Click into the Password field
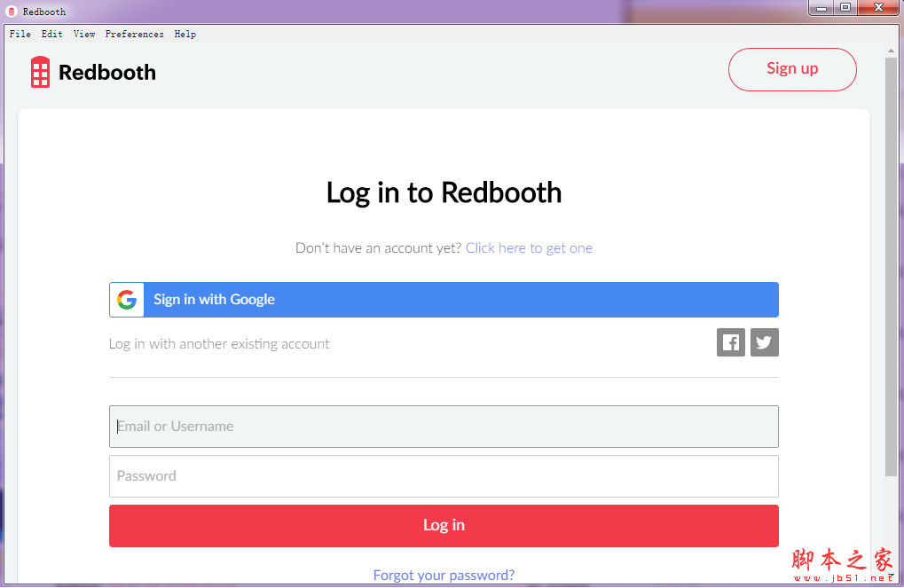 [x=444, y=476]
